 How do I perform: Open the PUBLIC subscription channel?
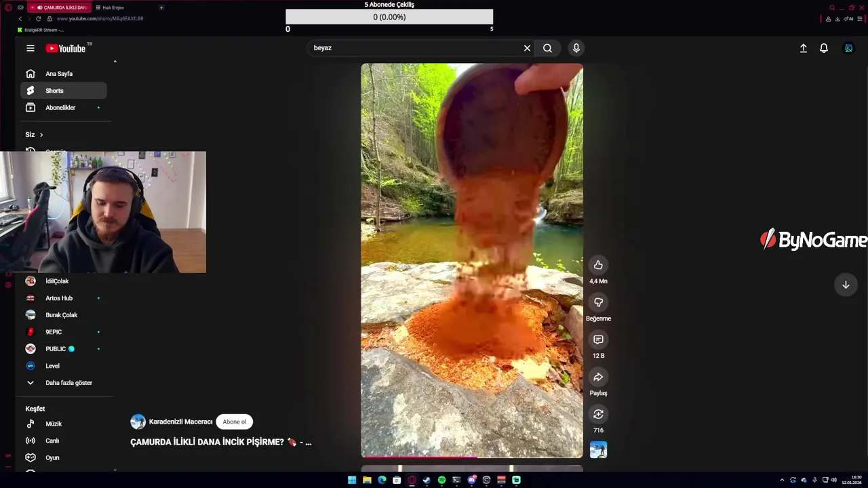point(64,349)
